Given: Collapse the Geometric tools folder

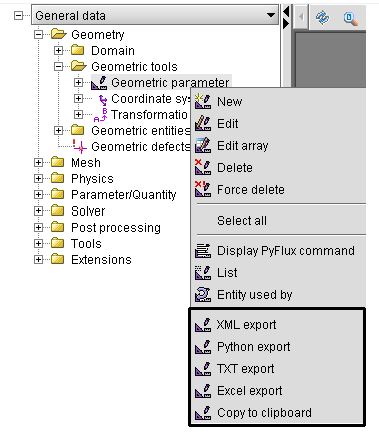Looking at the screenshot, I should 59,66.
